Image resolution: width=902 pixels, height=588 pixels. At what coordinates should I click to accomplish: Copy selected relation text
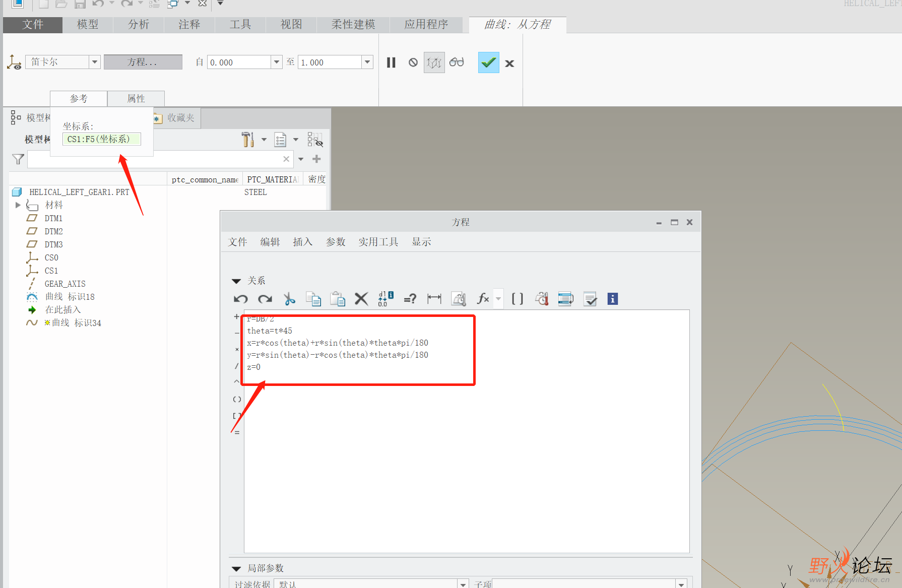313,299
